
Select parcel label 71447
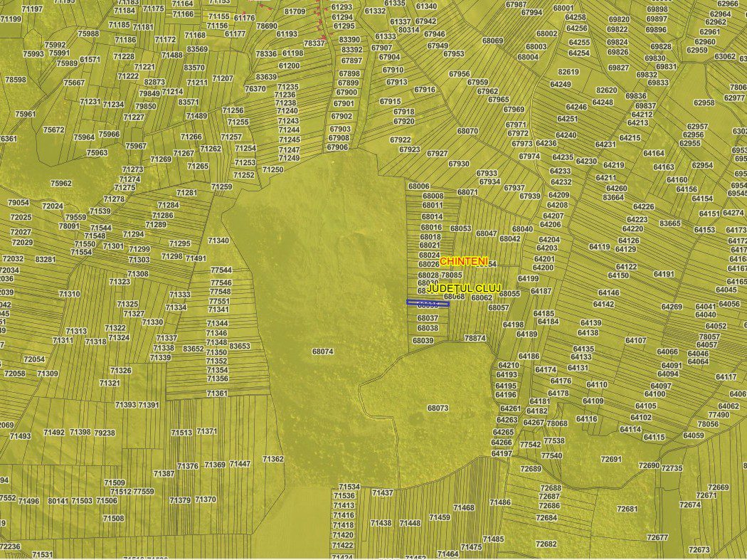(x=240, y=464)
